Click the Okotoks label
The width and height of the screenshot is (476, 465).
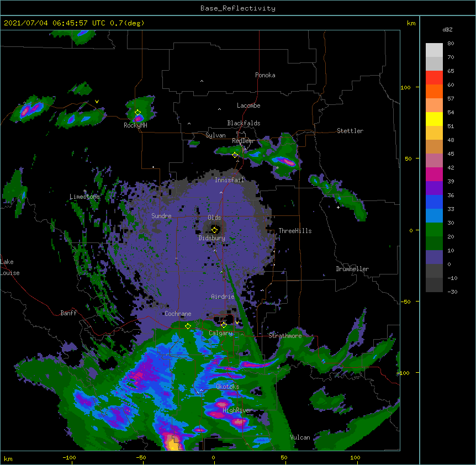point(228,387)
